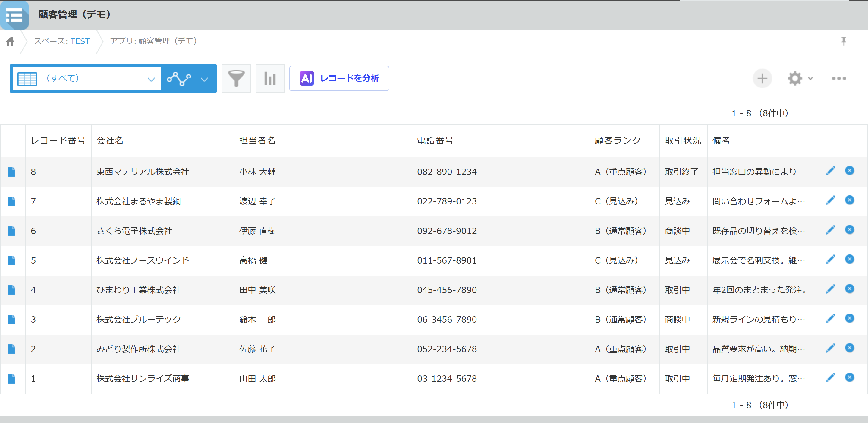Delete the さくら電子株式会社 record
The height and width of the screenshot is (423, 868).
click(x=850, y=229)
